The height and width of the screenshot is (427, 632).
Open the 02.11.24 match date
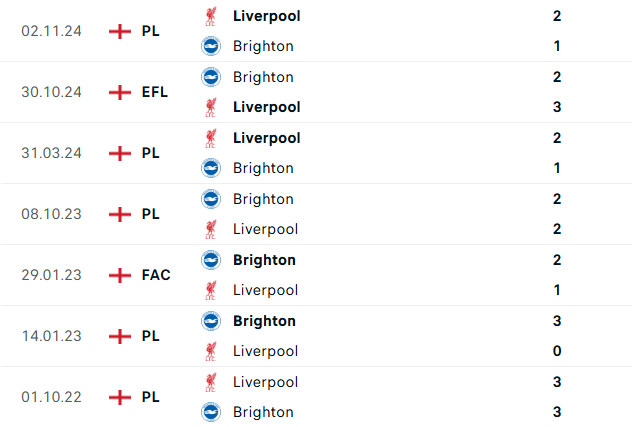(x=51, y=31)
